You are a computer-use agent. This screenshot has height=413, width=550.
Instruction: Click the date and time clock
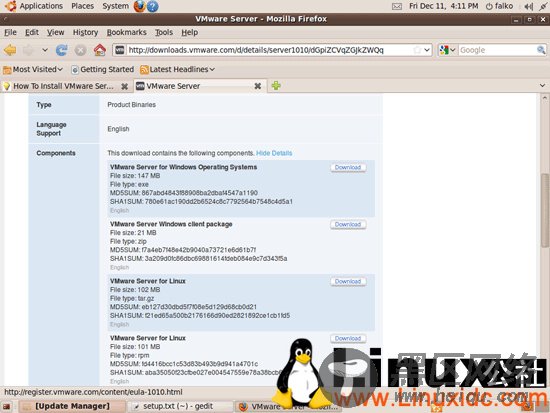pyautogui.click(x=443, y=6)
